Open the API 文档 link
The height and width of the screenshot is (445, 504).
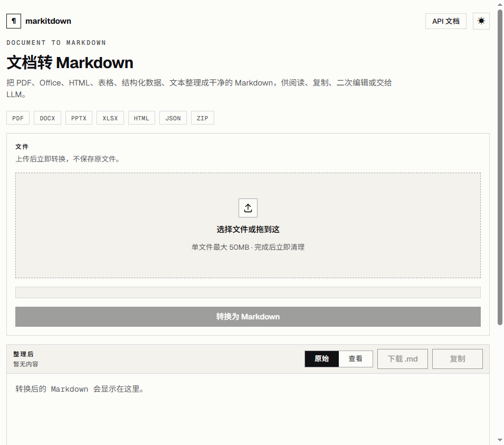click(x=445, y=21)
